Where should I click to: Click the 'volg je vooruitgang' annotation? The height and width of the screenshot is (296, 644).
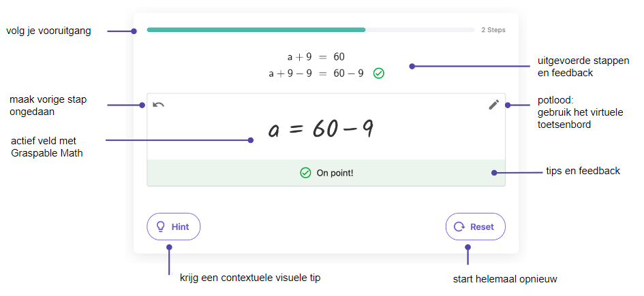(x=48, y=31)
